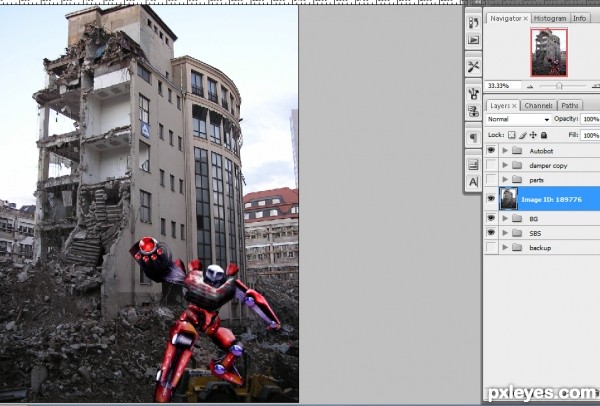
Task: Enable Lock transparent pixels icon
Action: 512,135
